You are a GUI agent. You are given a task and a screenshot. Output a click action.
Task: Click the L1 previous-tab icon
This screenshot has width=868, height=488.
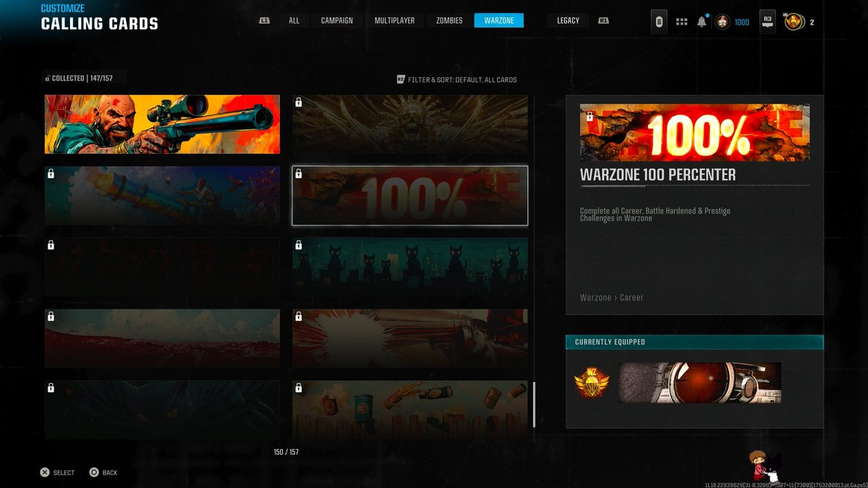pos(265,20)
